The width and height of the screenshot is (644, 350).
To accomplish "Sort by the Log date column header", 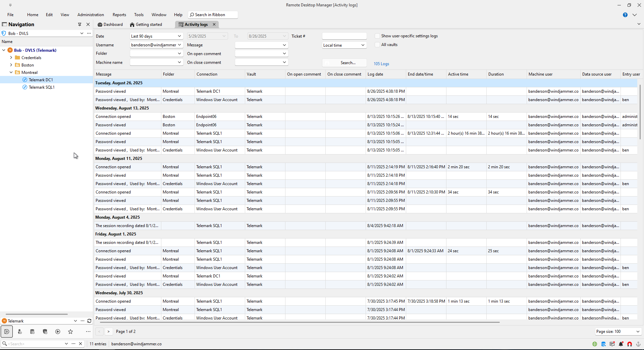I will click(x=386, y=74).
